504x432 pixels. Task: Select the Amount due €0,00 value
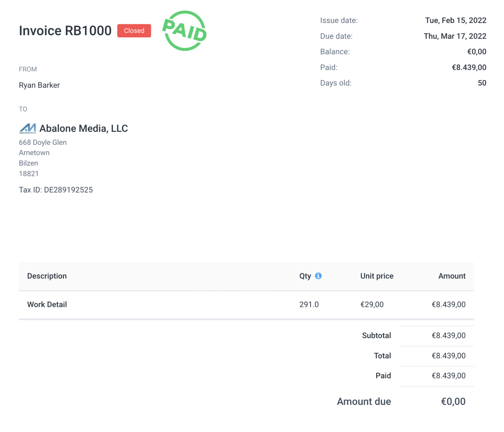(x=453, y=401)
